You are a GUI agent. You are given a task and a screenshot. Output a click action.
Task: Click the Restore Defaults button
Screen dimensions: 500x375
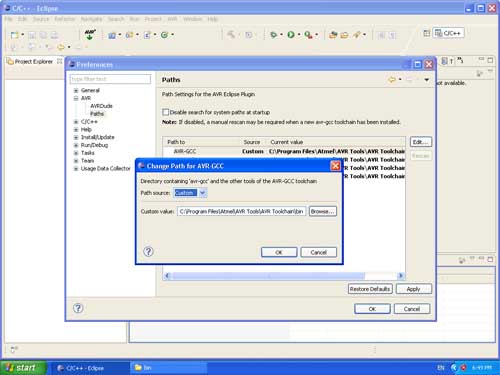pyautogui.click(x=370, y=289)
